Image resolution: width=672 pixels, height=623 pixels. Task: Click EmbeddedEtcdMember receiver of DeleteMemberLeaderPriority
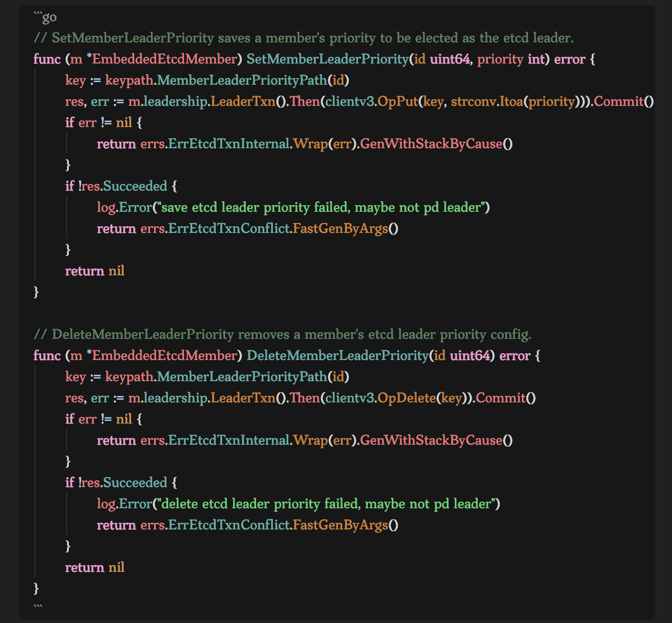tap(165, 356)
